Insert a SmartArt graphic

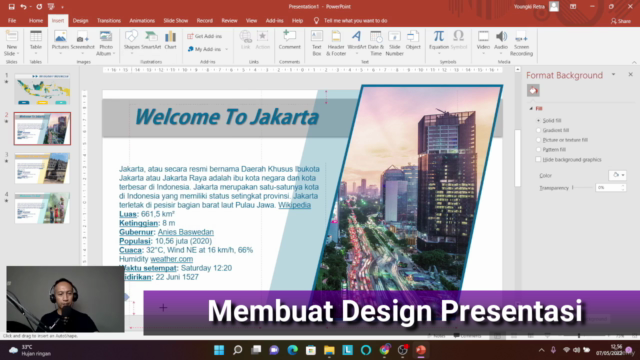pos(151,40)
